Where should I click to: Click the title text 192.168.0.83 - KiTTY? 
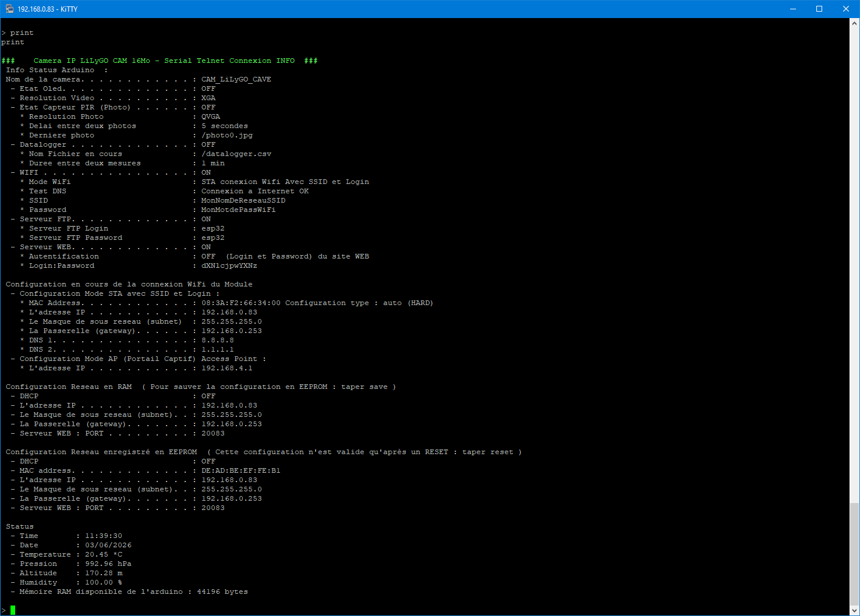coord(47,9)
